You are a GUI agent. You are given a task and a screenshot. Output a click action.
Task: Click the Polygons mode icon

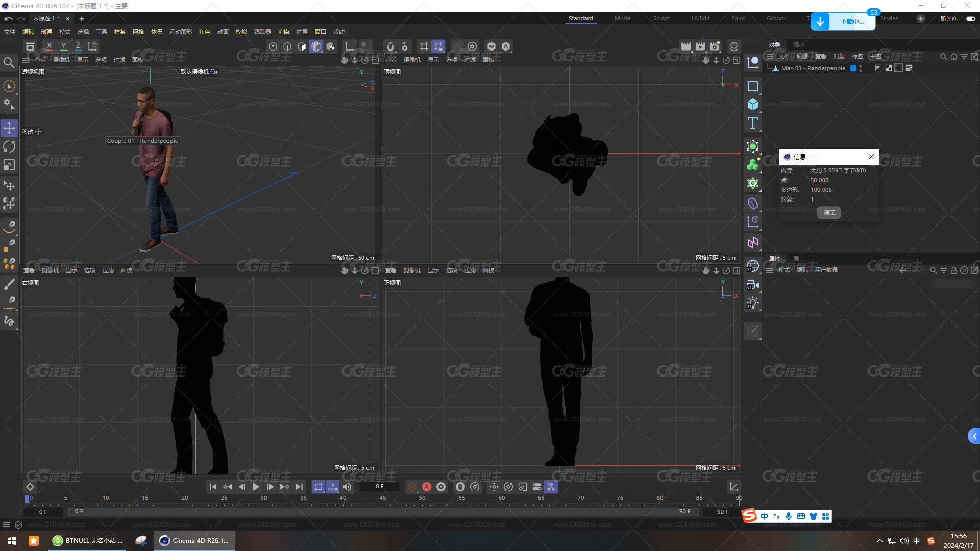tap(302, 46)
